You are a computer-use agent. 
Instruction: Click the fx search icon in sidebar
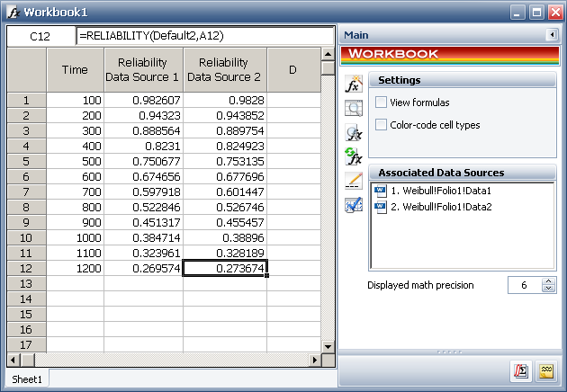point(354,133)
